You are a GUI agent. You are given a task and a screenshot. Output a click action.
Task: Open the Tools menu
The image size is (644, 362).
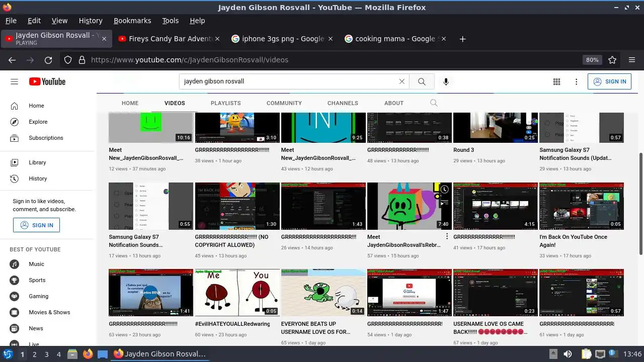[x=171, y=21]
